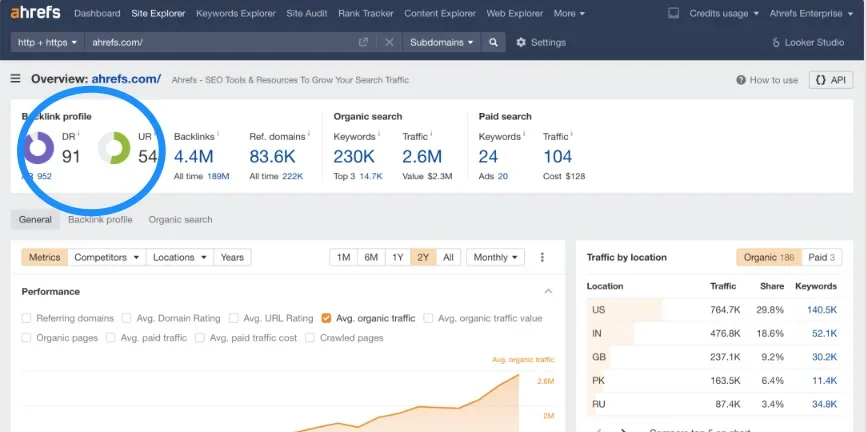Set chart range to 6M
Image resolution: width=866 pixels, height=432 pixels.
point(371,257)
